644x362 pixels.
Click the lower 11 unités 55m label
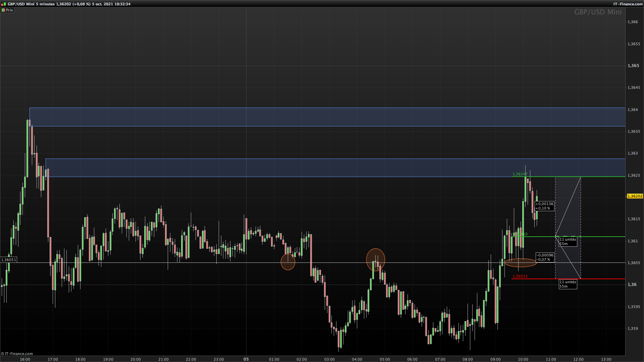(568, 284)
